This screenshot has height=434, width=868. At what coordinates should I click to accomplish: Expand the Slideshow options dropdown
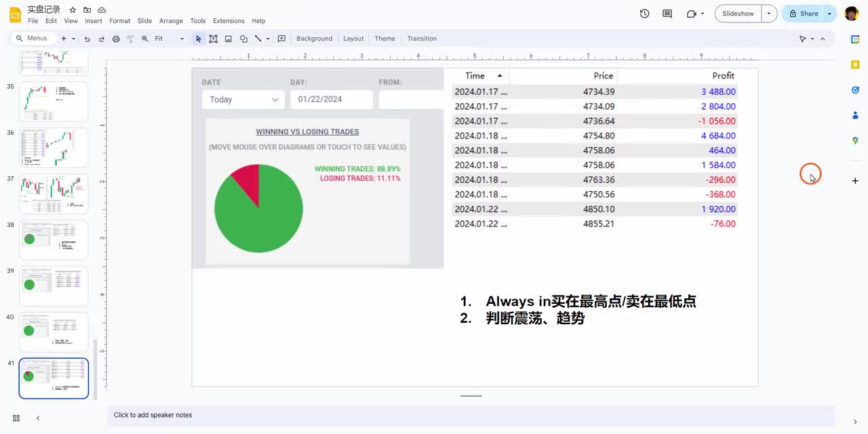(769, 14)
